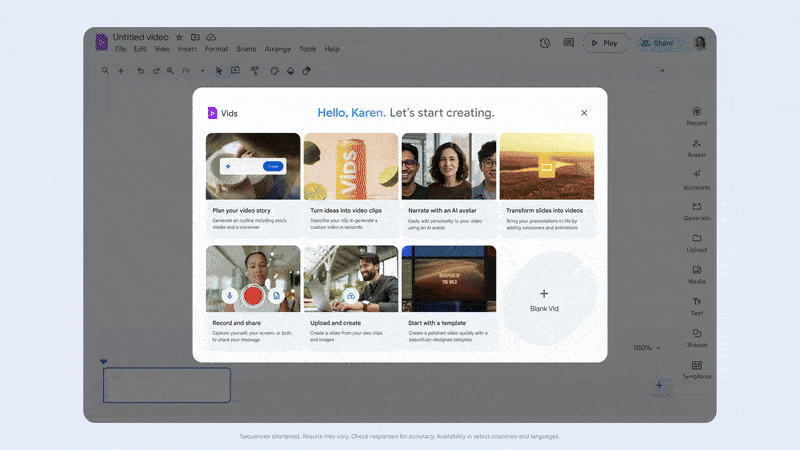This screenshot has height=450, width=800.
Task: Select Transform slides into videos card
Action: (x=547, y=186)
